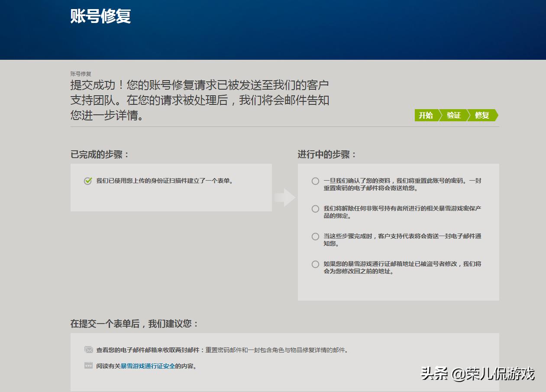
Task: Click the chevron after the 修复 step
Action: [x=497, y=115]
